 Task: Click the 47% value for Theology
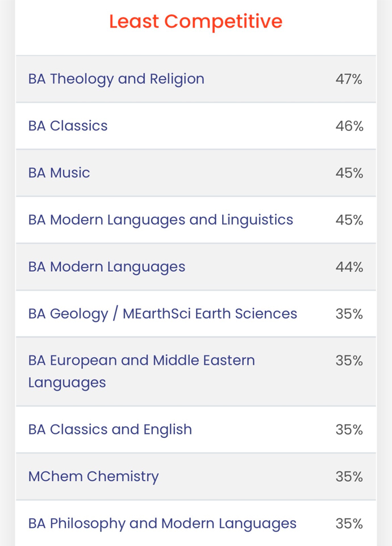pyautogui.click(x=349, y=79)
